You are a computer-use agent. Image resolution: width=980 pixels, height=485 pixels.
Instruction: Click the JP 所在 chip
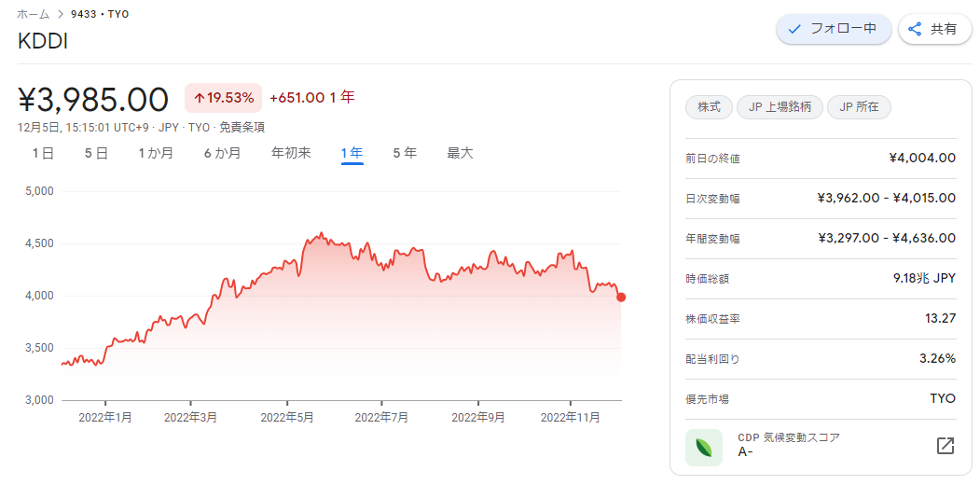(x=859, y=107)
